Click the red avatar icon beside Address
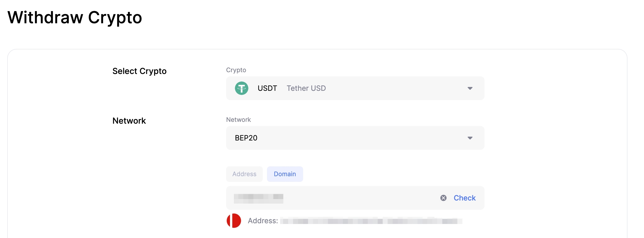 234,221
